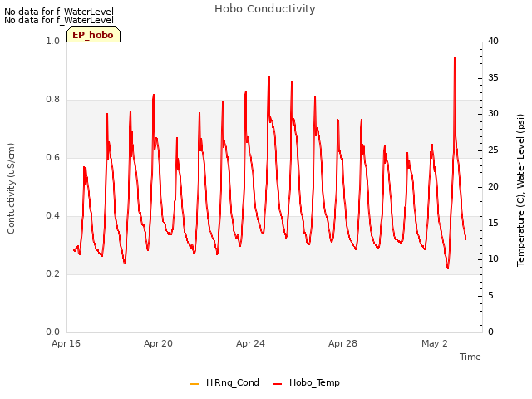This screenshot has height=399, width=532.
Task: Click the EP_hobo label badge
Action: coord(93,35)
